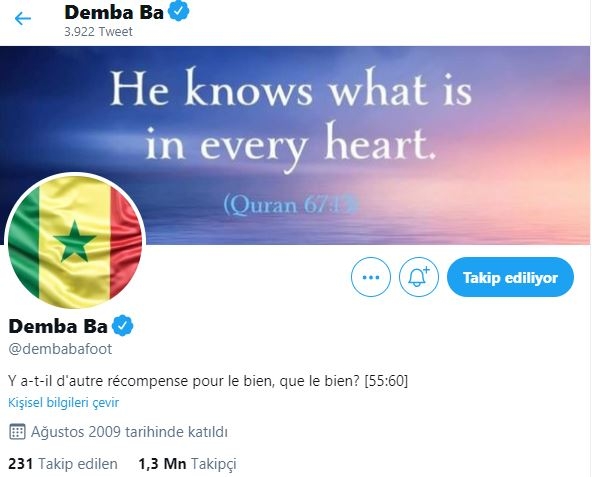Click Kişisel bilgileri çevir translate link

pos(63,403)
